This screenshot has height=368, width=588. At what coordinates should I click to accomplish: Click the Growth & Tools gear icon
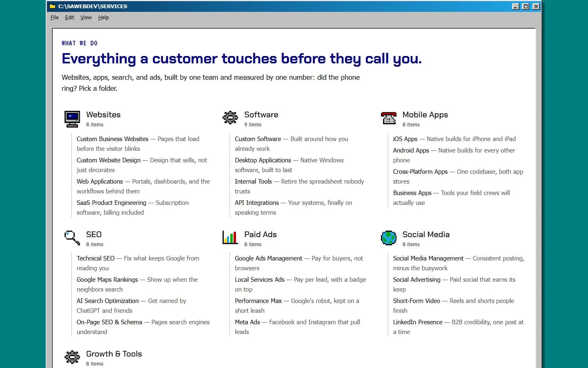tap(72, 357)
